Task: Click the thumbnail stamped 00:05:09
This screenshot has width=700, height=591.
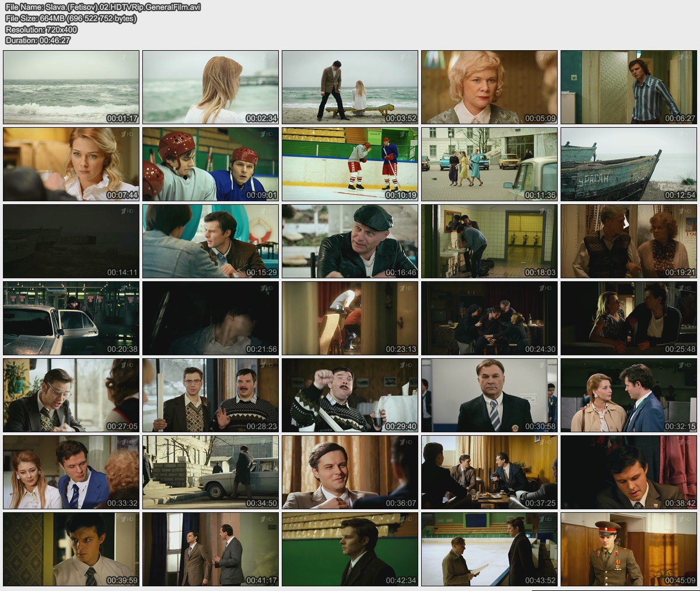Action: (x=489, y=87)
